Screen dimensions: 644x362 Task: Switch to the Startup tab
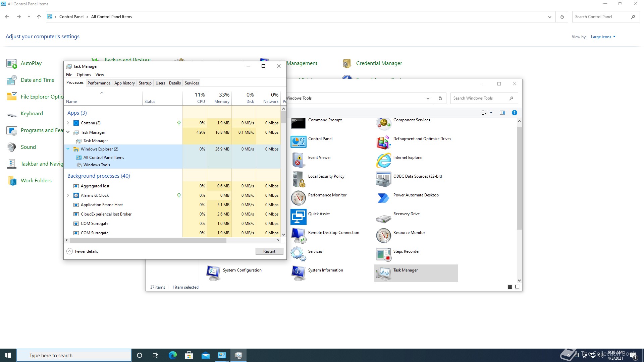pyautogui.click(x=145, y=83)
